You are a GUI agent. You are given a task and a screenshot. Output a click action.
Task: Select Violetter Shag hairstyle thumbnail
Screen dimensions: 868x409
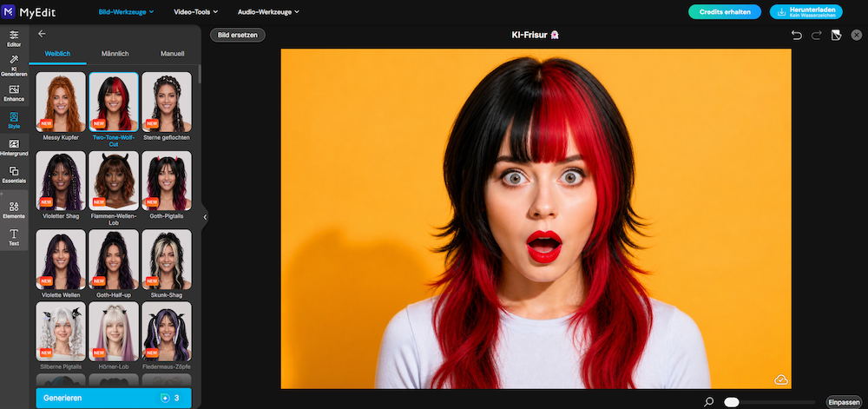coord(61,181)
